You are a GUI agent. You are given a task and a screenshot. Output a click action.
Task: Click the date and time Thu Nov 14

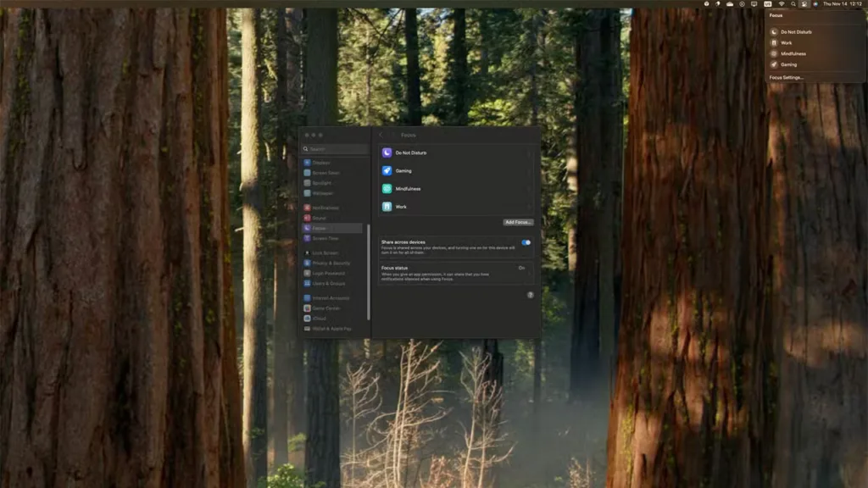[x=842, y=4]
